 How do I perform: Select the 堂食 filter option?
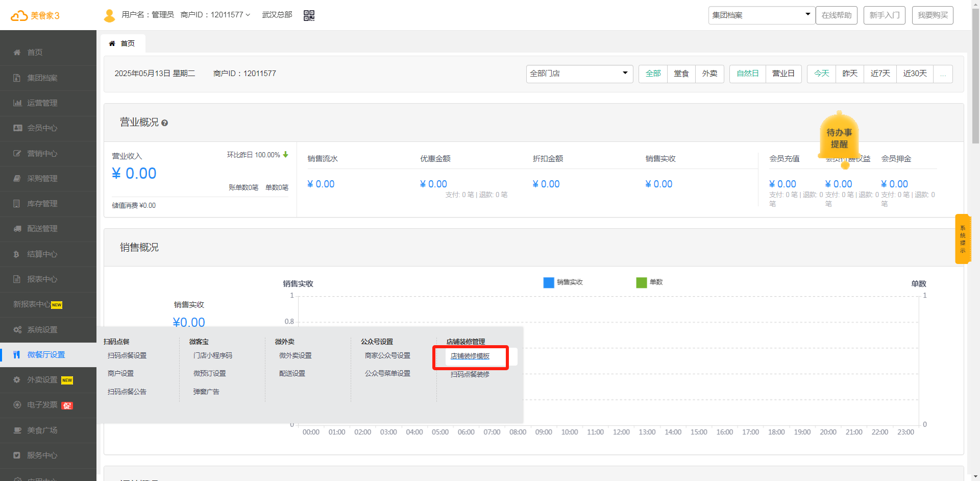(681, 74)
